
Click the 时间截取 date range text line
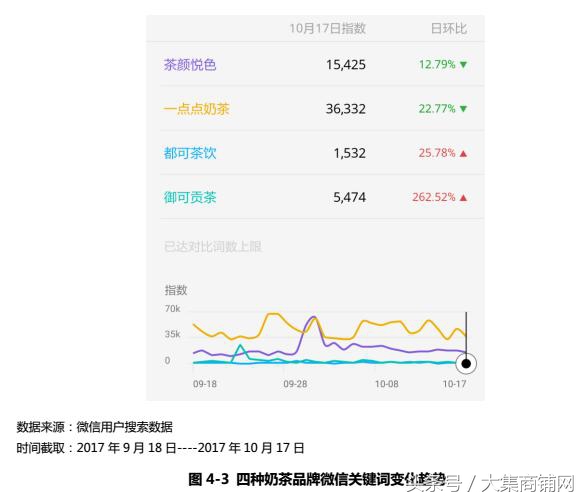pyautogui.click(x=160, y=448)
